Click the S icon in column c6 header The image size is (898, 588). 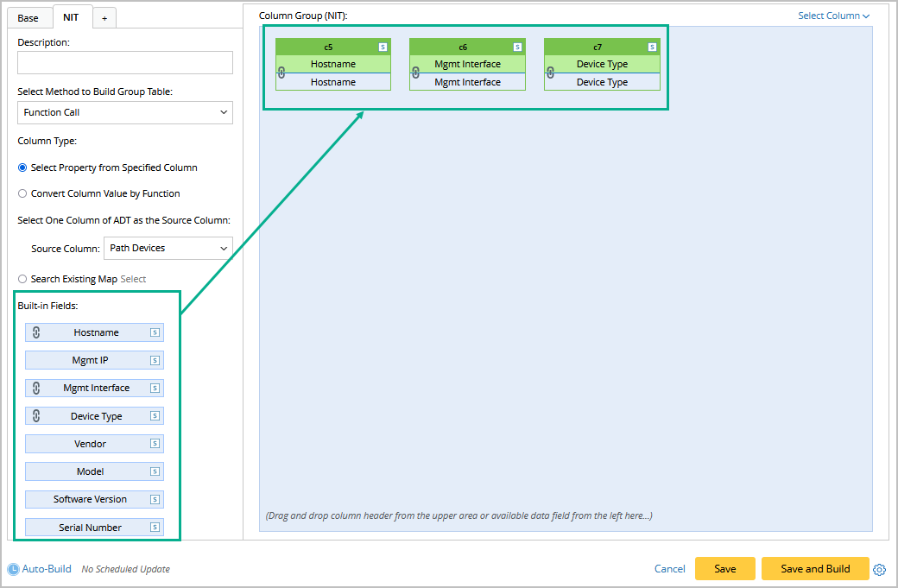click(x=518, y=47)
